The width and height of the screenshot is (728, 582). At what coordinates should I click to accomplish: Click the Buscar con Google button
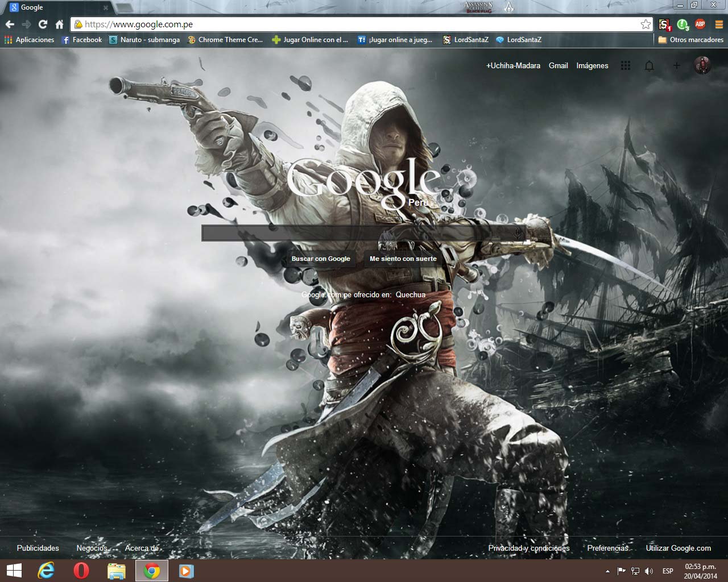click(x=321, y=258)
